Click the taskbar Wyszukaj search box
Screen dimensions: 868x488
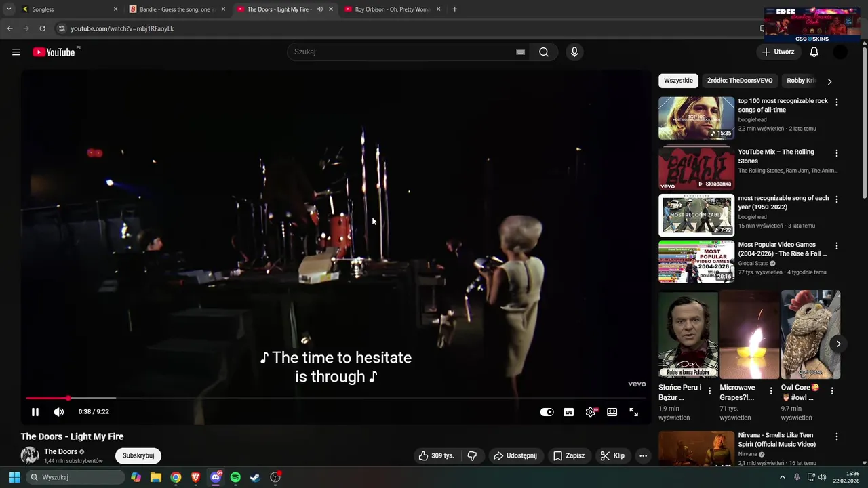[76, 477]
